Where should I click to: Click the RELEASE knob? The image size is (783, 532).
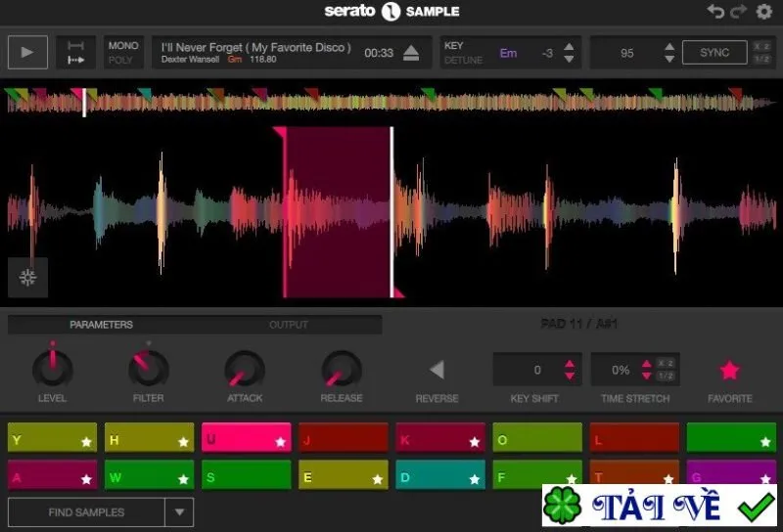click(342, 369)
